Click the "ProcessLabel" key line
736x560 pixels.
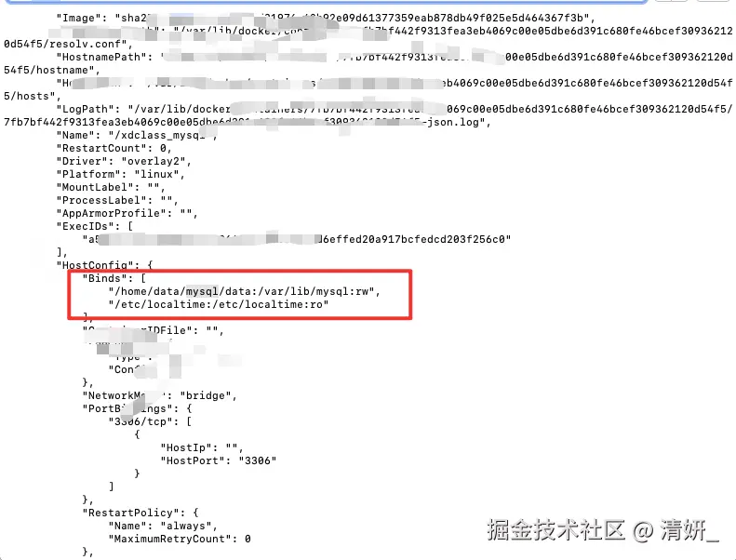coord(117,200)
